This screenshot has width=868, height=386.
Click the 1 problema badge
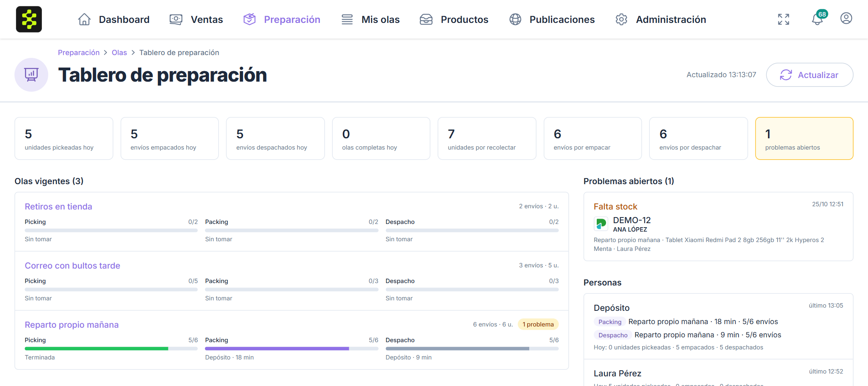pos(538,324)
